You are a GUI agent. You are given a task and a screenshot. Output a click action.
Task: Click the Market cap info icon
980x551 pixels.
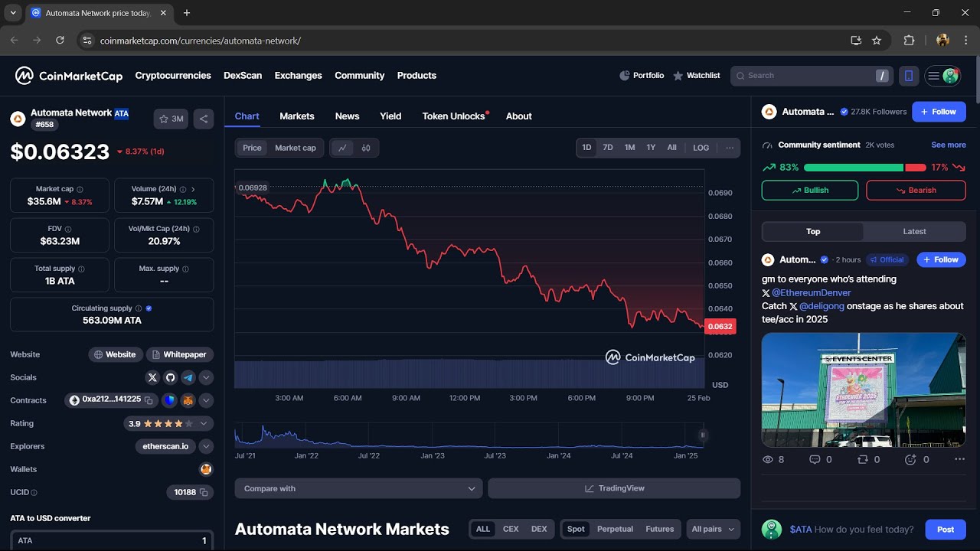(80, 189)
